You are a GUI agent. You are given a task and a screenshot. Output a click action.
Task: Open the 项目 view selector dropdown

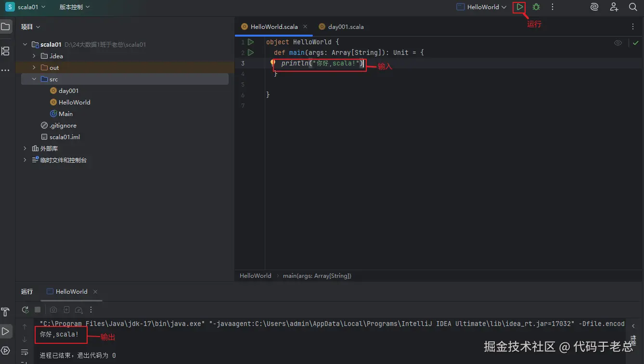click(x=31, y=27)
